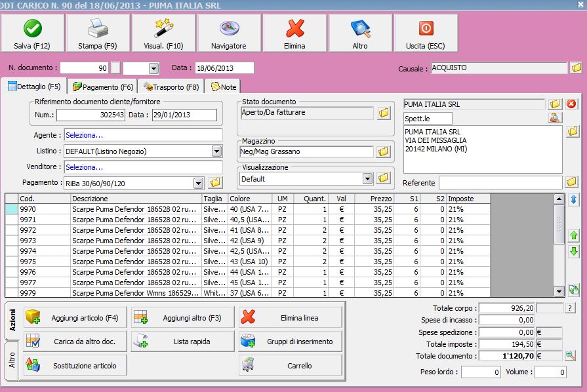Open supplier folder icon beside PUMA ITALIA SRL
587x392 pixels.
coord(555,104)
